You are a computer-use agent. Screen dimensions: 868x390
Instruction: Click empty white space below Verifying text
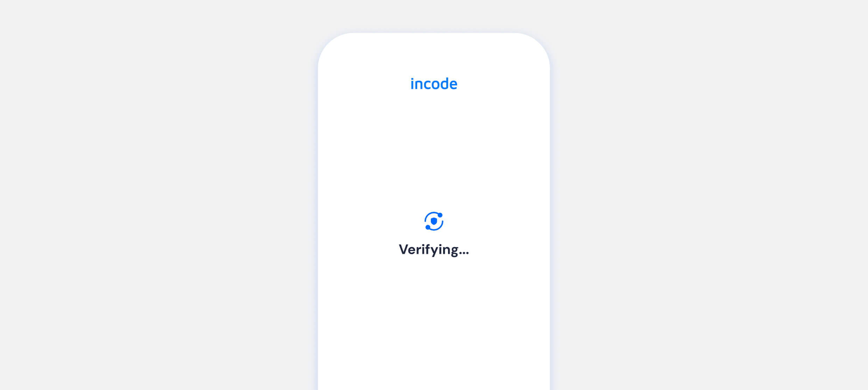pyautogui.click(x=434, y=322)
